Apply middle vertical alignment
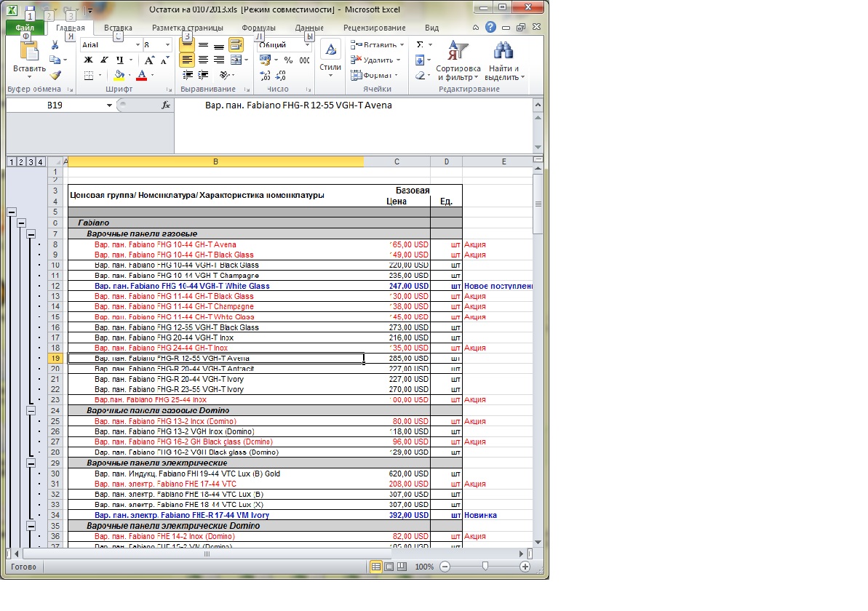This screenshot has height=611, width=868. coord(203,45)
